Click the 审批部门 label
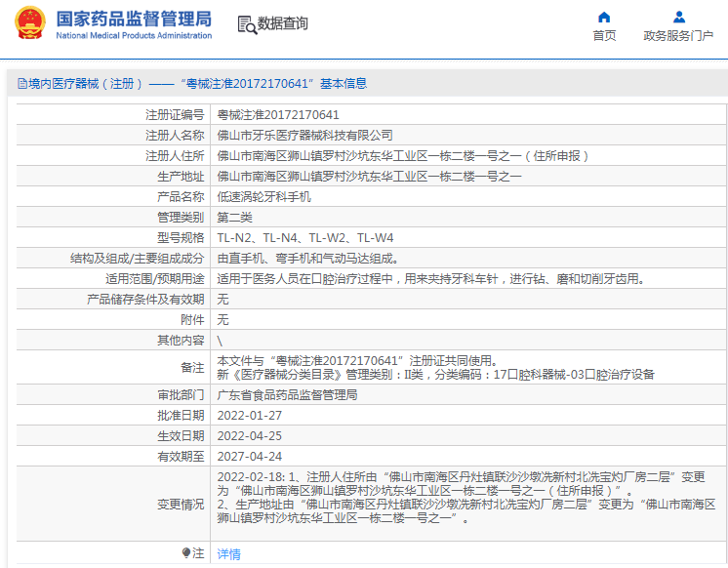The width and height of the screenshot is (728, 568). (181, 394)
